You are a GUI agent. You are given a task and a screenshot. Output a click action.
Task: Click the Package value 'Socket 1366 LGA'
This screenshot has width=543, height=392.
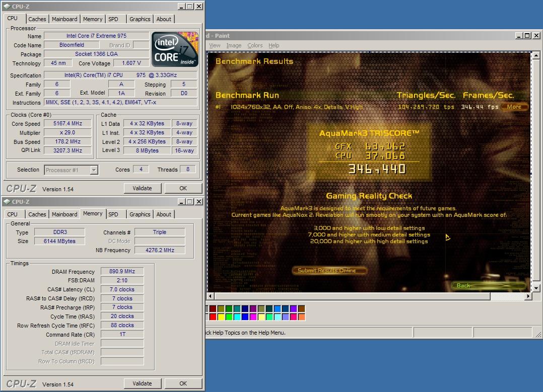[x=97, y=54]
